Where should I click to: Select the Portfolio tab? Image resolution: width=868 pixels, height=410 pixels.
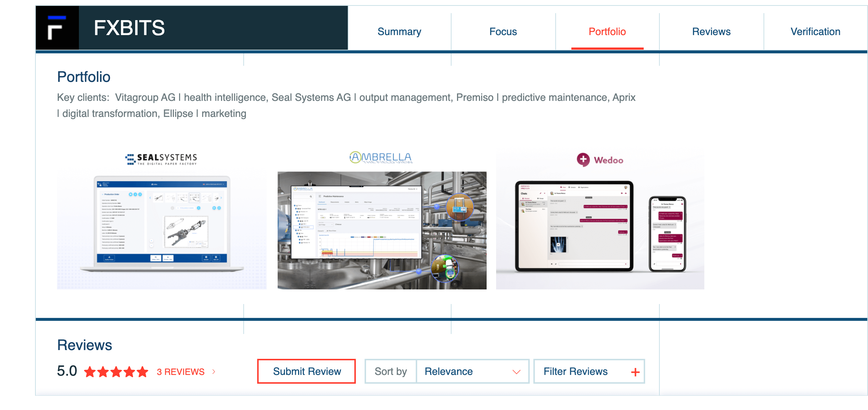[607, 32]
